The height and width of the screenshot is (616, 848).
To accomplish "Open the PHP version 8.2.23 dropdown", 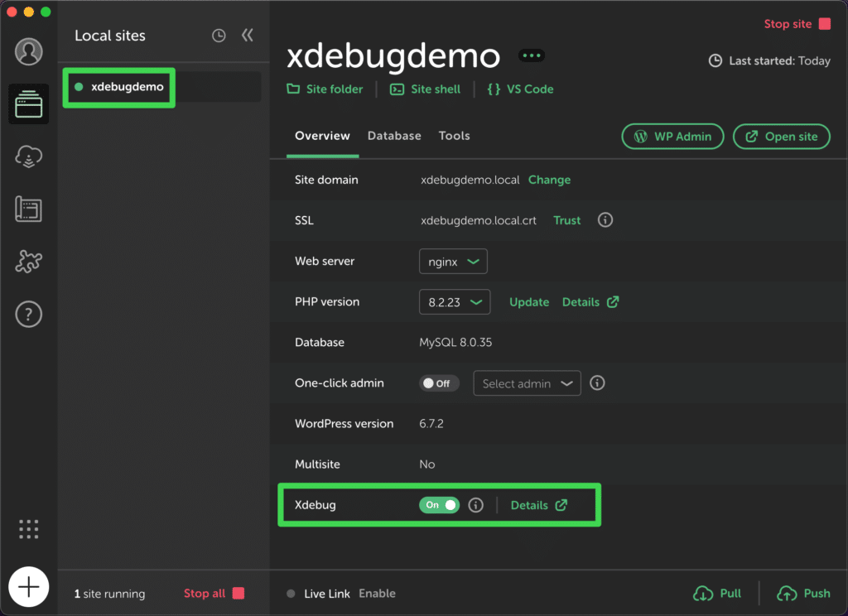I will coord(455,302).
